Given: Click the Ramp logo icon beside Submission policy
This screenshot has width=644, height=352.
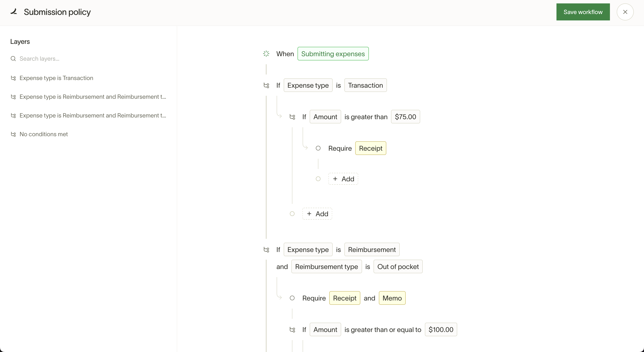Looking at the screenshot, I should point(14,11).
